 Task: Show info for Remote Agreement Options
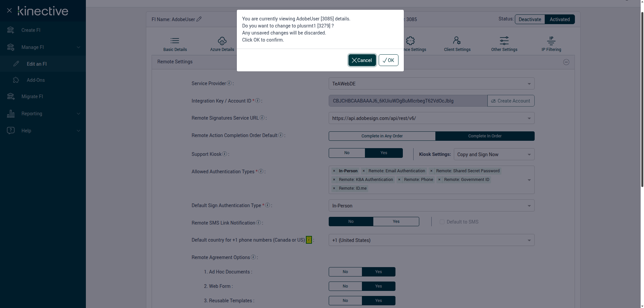click(x=253, y=257)
